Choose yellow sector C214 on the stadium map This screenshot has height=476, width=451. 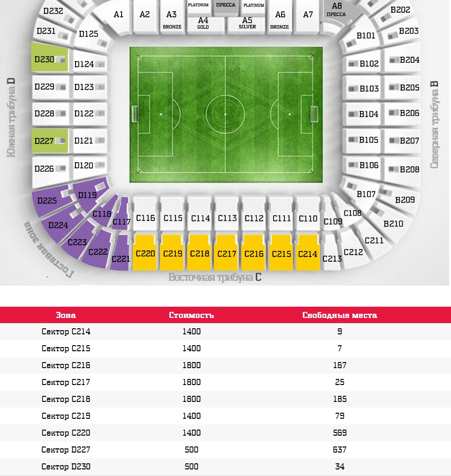308,253
